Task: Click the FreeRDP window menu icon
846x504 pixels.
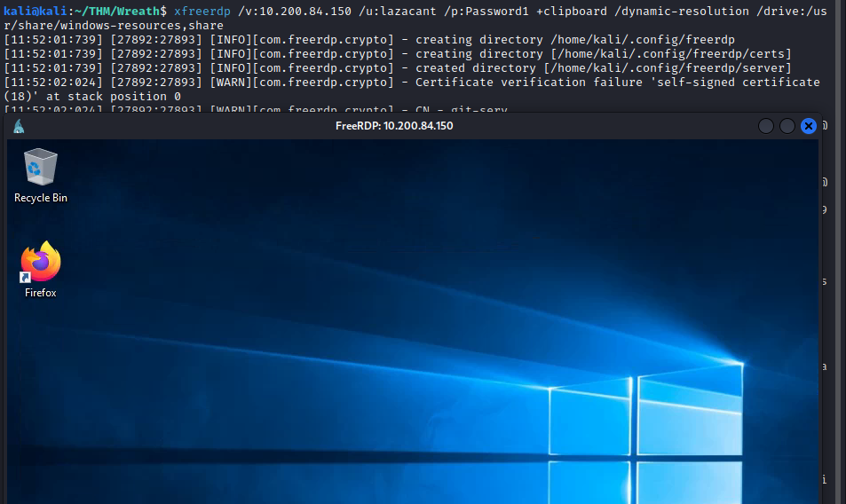Action: click(x=19, y=126)
